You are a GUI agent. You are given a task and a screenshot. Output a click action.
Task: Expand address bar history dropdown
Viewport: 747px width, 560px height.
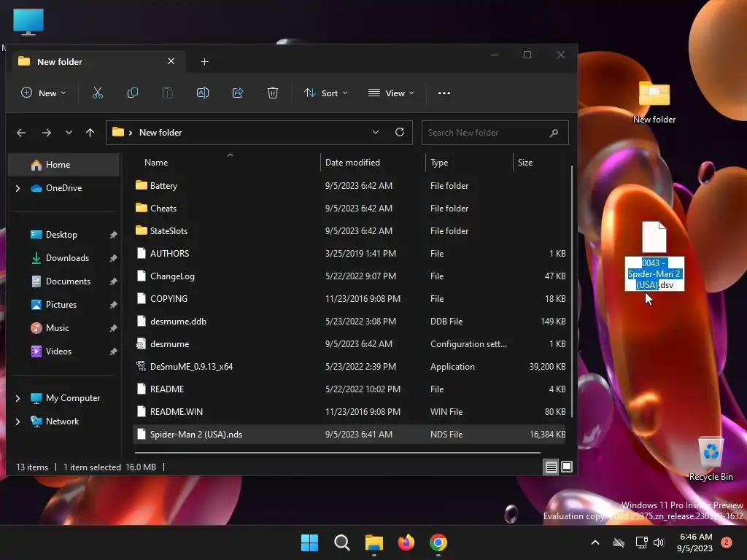tap(376, 133)
